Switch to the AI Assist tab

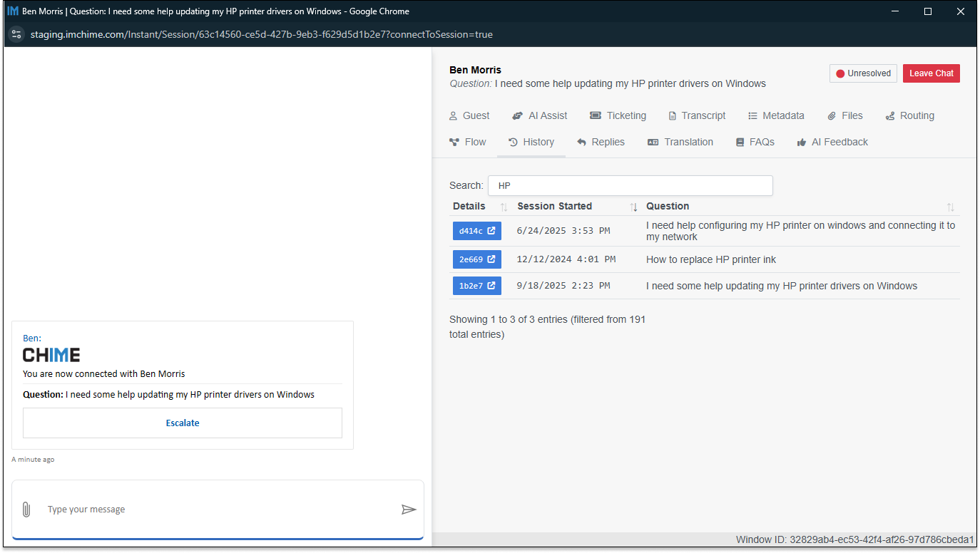(x=540, y=116)
